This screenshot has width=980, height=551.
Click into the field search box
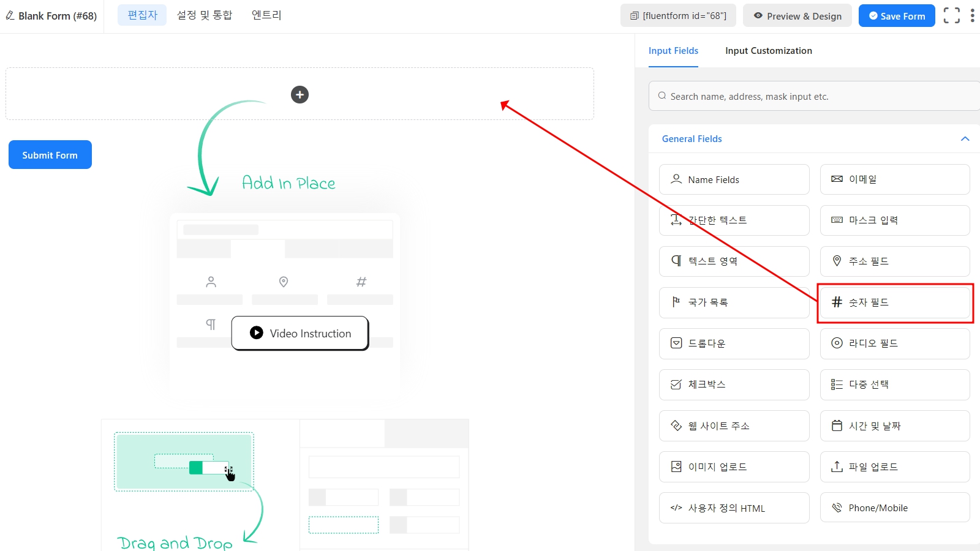point(815,96)
